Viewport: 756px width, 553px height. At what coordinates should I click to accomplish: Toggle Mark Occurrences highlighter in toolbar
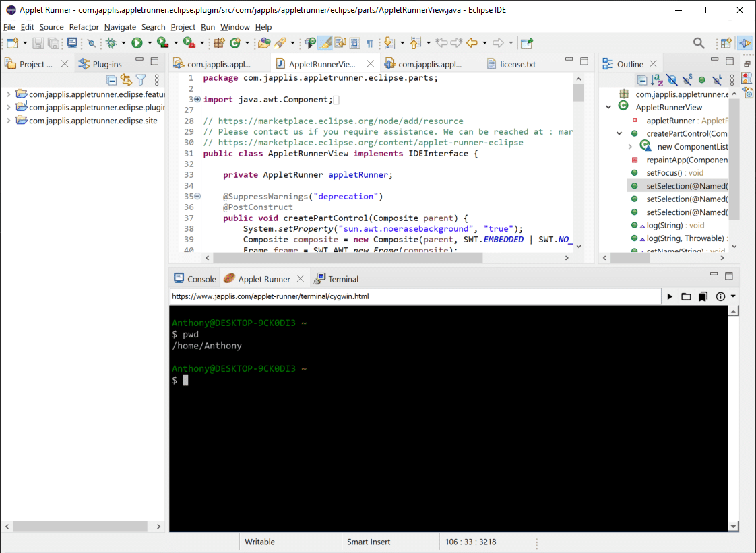pos(326,43)
